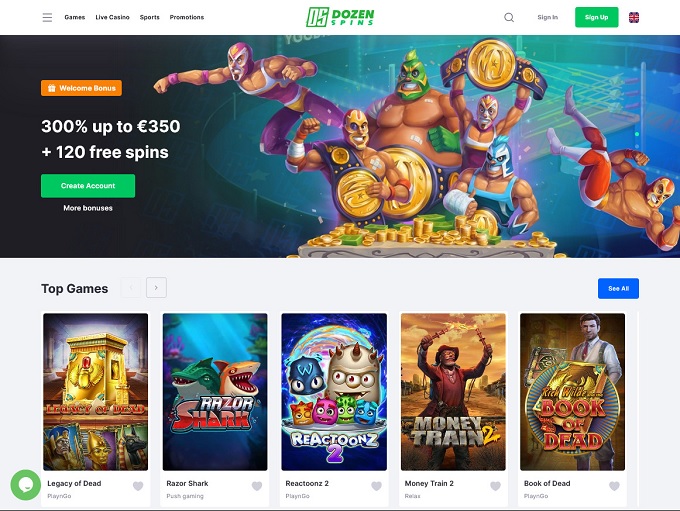This screenshot has height=511, width=680.
Task: Go to previous Top Games with left chevron
Action: (x=131, y=288)
